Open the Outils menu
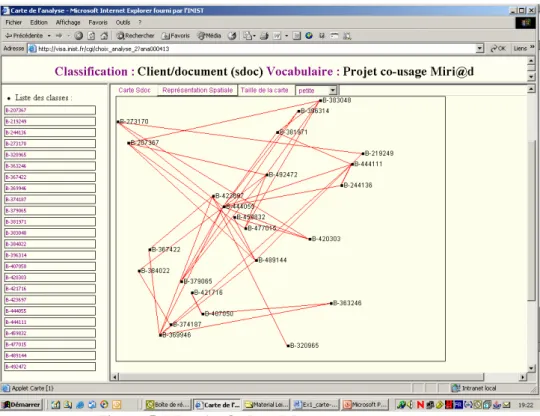Image resolution: width=540 pixels, height=416 pixels. click(123, 22)
